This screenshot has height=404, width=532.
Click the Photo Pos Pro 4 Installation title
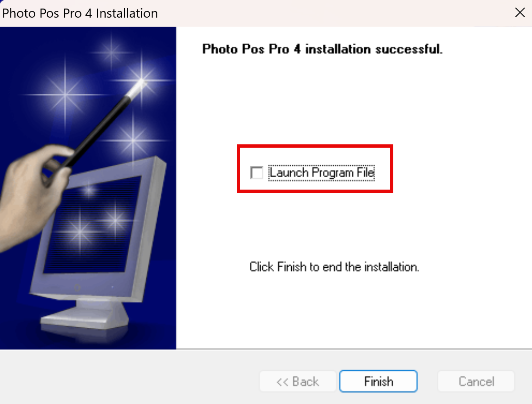(80, 13)
